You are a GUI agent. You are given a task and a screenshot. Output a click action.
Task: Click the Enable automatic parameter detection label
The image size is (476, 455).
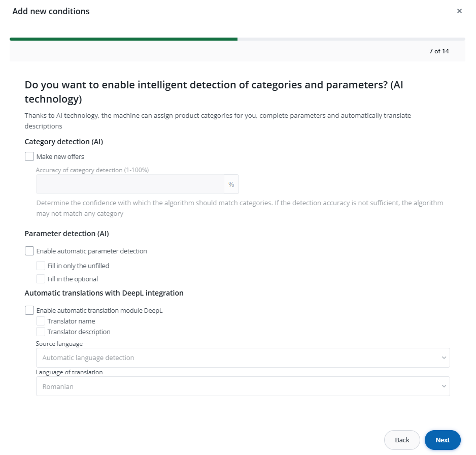(91, 251)
